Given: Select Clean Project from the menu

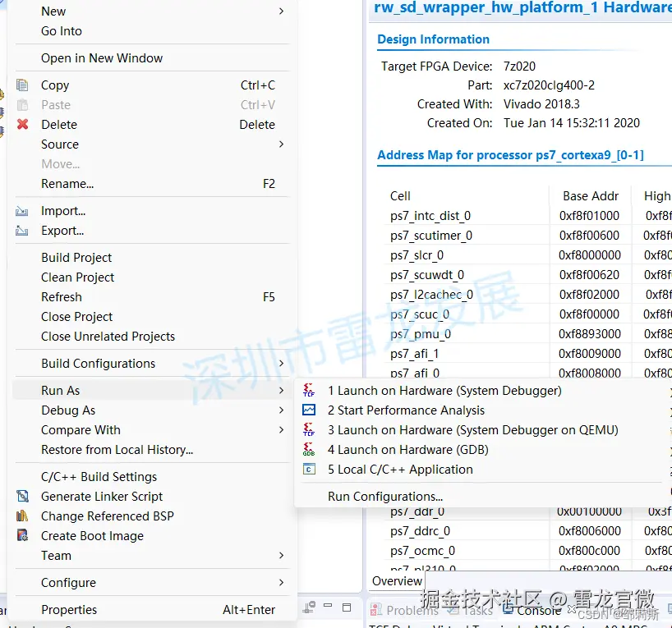Looking at the screenshot, I should click(x=77, y=277).
